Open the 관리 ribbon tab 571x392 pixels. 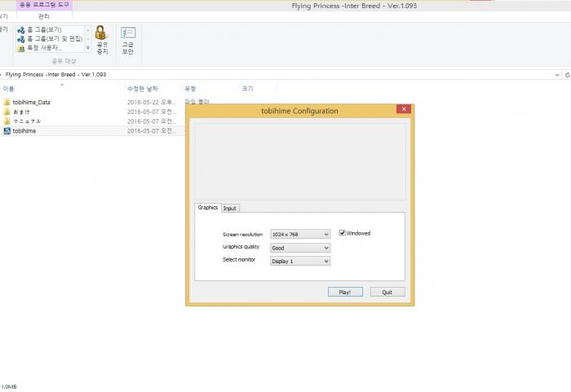[x=43, y=15]
